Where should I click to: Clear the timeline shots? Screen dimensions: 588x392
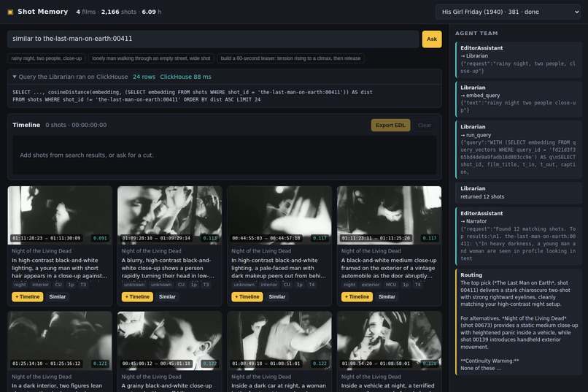(425, 126)
